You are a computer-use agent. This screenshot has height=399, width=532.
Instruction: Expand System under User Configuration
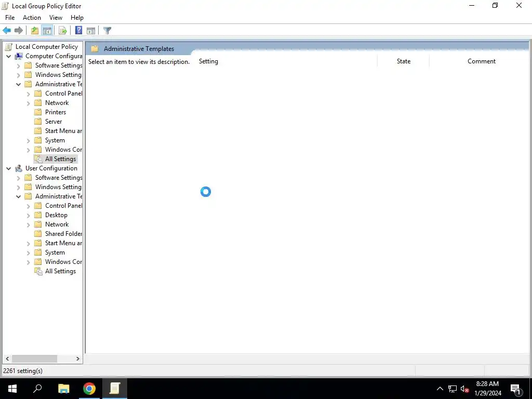[29, 253]
